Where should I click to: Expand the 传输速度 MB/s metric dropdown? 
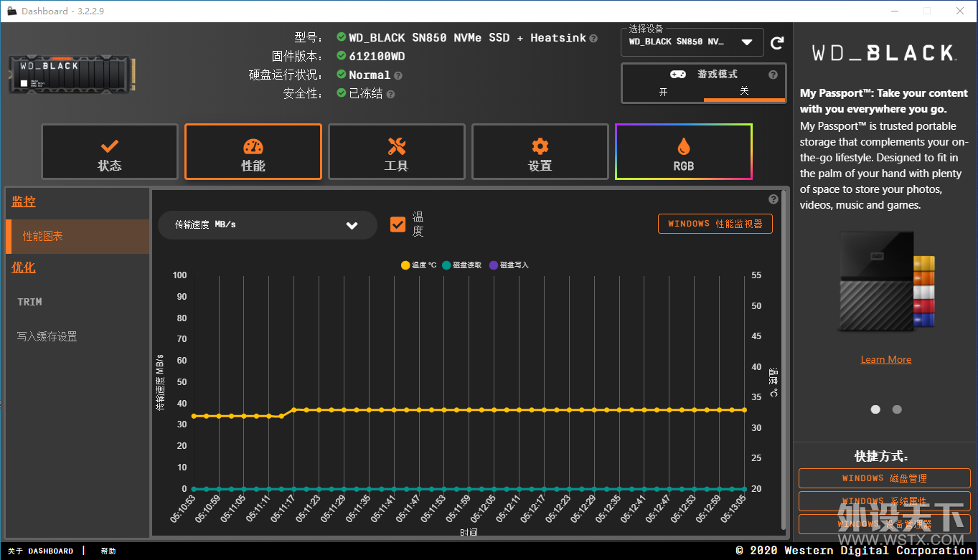[x=268, y=225]
